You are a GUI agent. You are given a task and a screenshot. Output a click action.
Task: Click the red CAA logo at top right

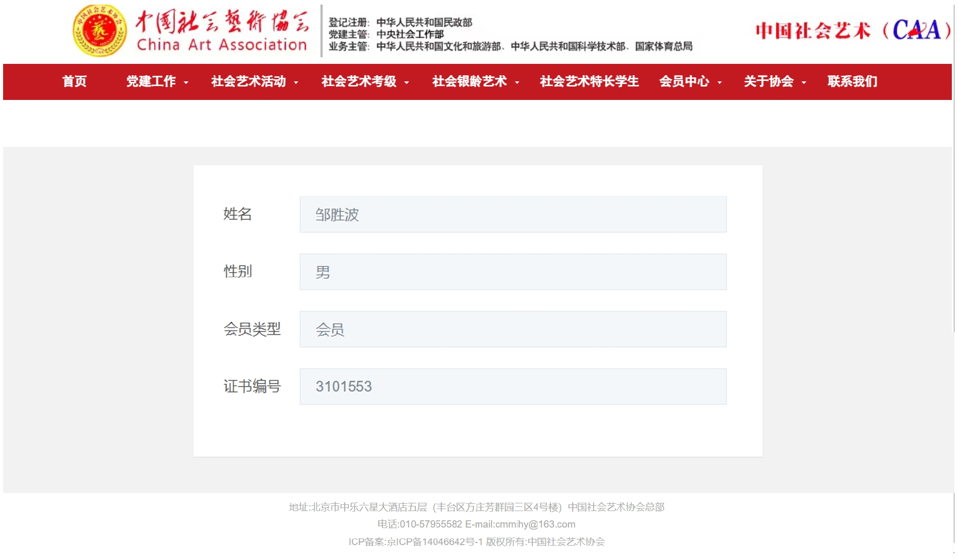tap(852, 30)
